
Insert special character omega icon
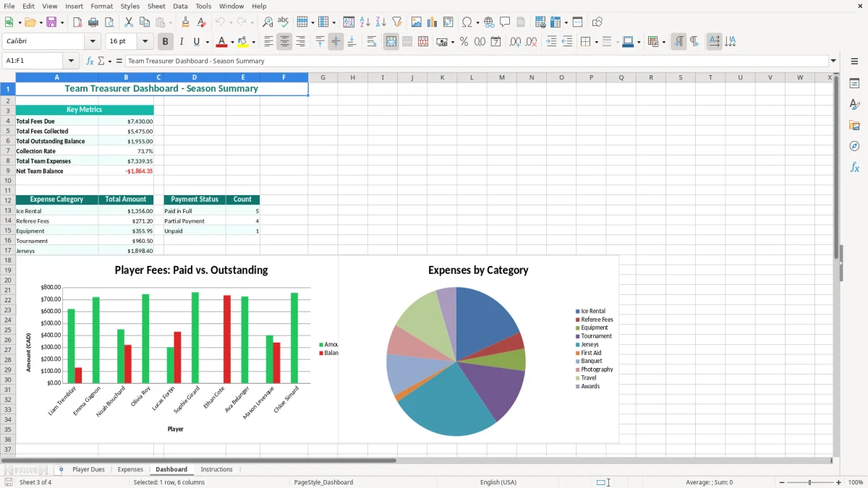click(x=467, y=22)
